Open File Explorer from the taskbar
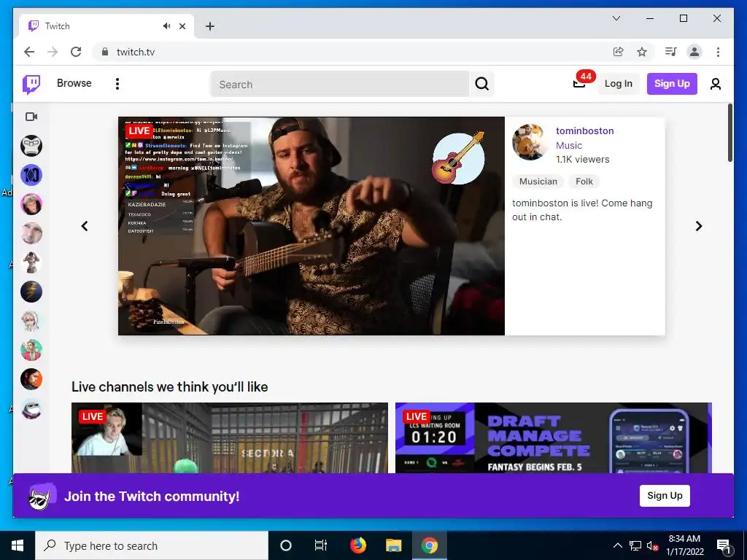 click(393, 545)
